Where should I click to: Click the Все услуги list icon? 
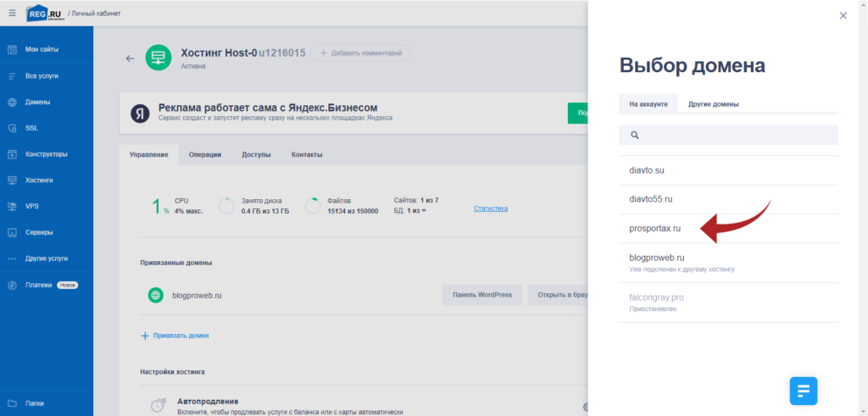pyautogui.click(x=12, y=75)
